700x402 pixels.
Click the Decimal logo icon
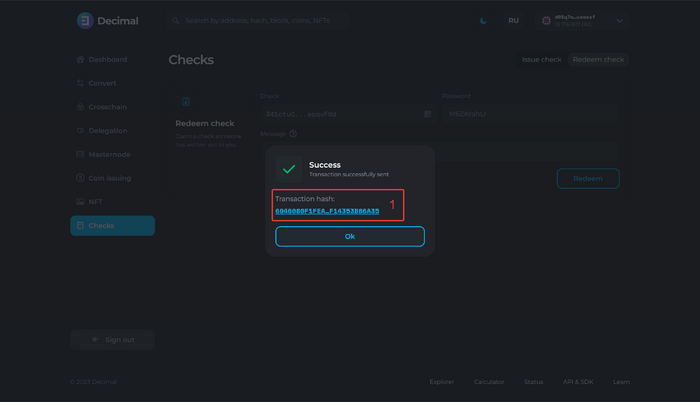coord(85,21)
